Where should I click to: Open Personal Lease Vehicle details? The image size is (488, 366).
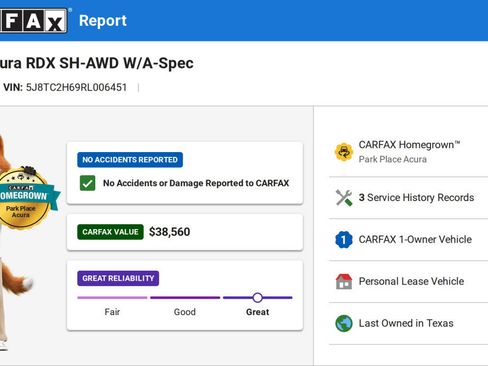(411, 281)
